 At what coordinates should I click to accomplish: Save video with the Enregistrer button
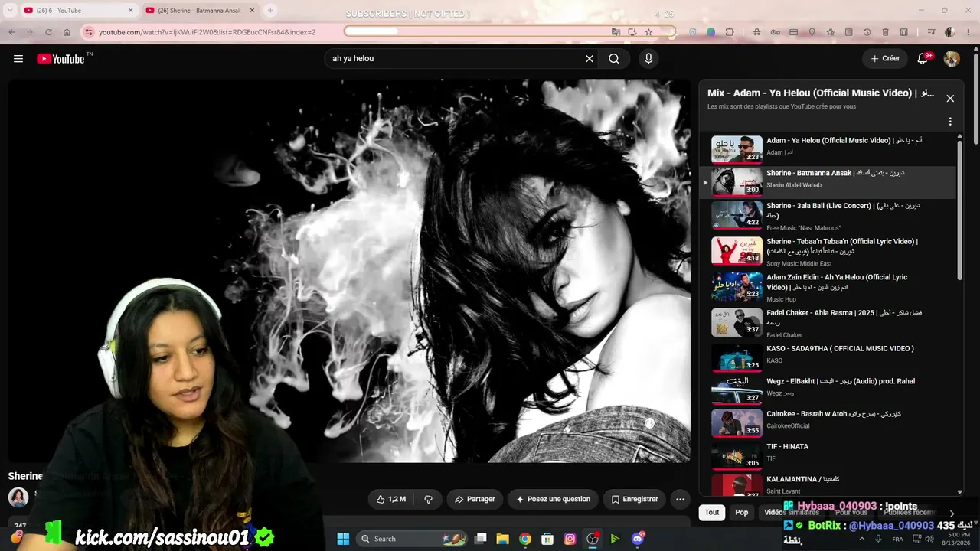[634, 499]
